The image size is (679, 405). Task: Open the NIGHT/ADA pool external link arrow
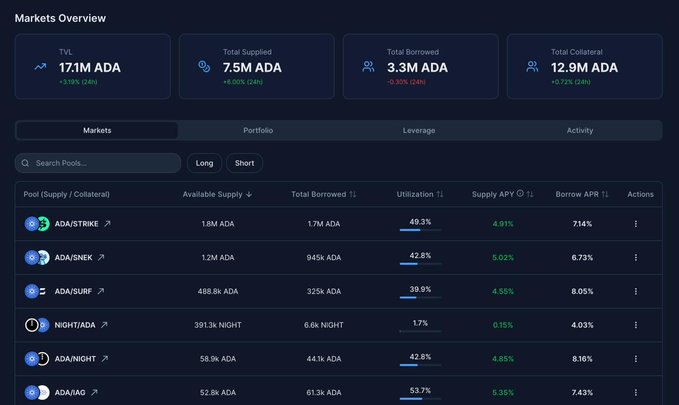click(104, 325)
